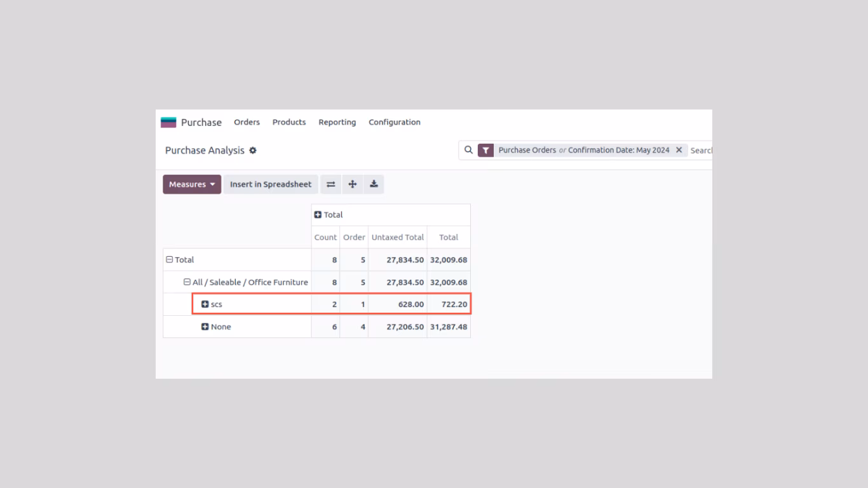Focus the Search input field

701,151
